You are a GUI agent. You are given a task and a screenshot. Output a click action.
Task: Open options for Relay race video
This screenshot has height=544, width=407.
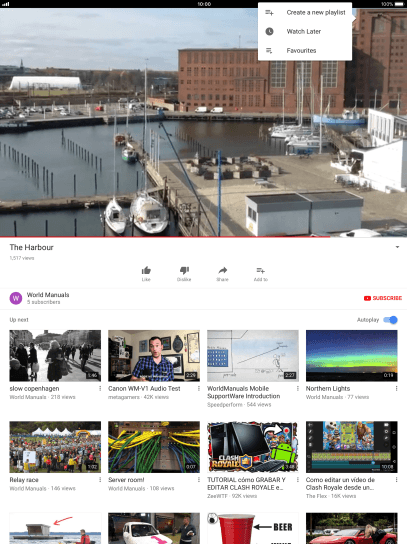click(x=100, y=480)
